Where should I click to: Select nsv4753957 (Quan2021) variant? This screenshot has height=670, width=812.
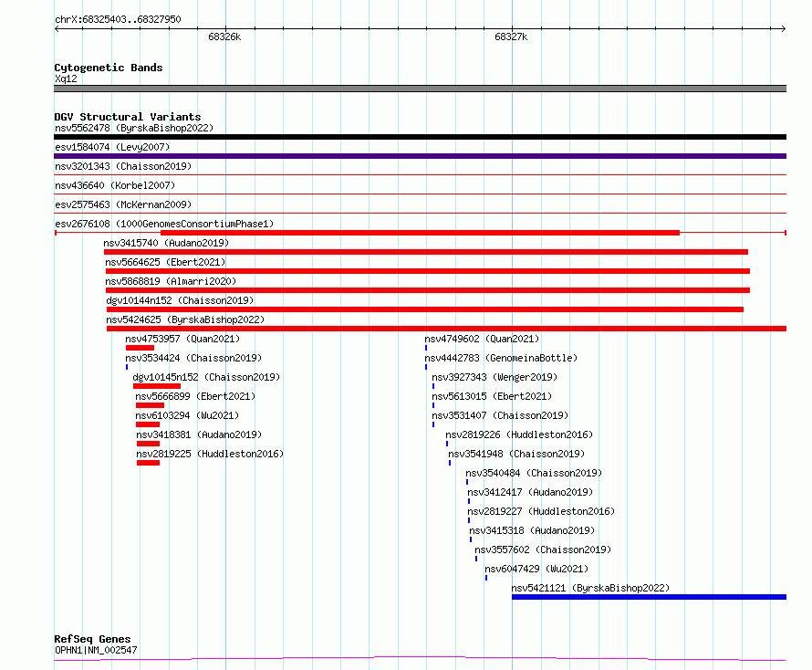[x=182, y=339]
